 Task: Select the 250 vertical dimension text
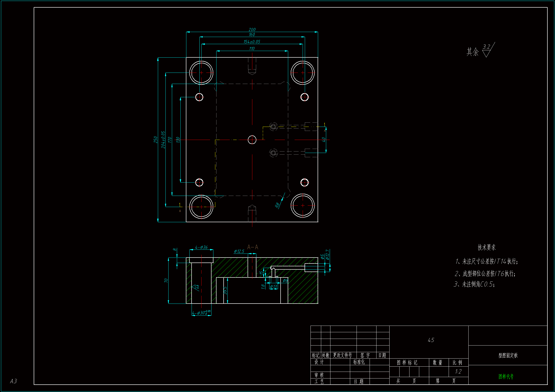[155, 140]
